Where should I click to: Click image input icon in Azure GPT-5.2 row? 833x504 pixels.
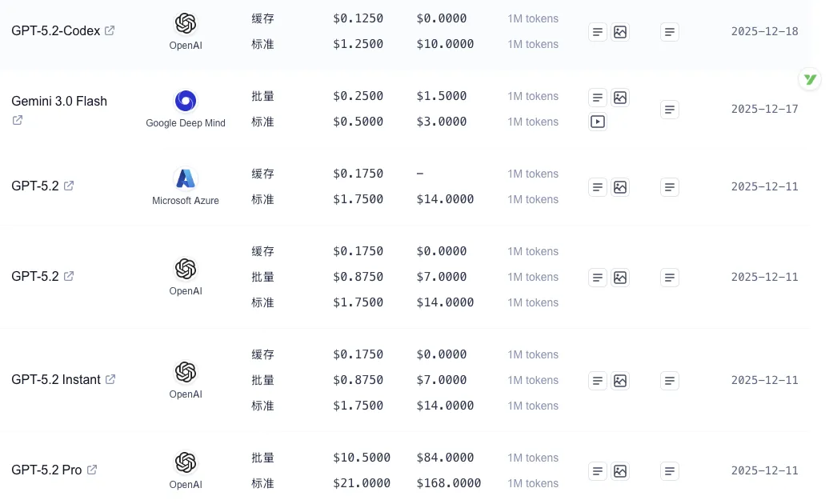coord(620,187)
